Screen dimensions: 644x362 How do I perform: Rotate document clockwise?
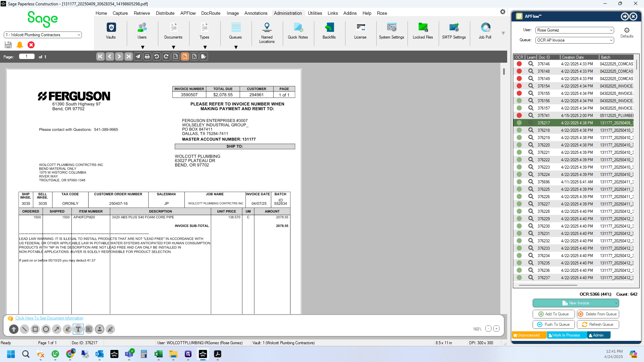[166, 57]
